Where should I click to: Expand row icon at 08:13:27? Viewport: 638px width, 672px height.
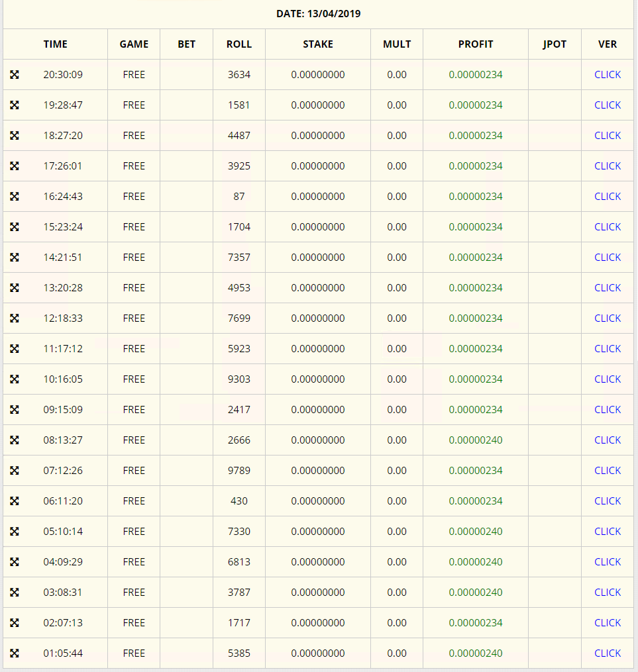(15, 440)
